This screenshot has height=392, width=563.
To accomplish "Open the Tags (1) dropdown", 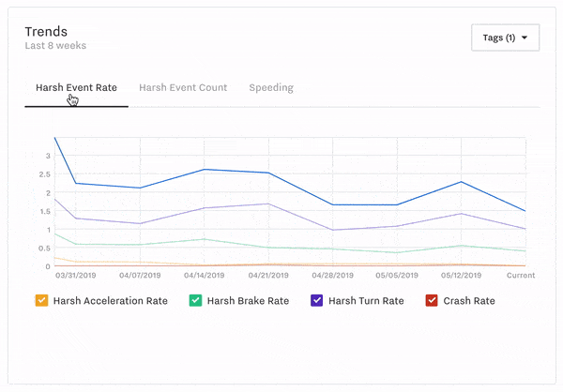I will point(505,38).
